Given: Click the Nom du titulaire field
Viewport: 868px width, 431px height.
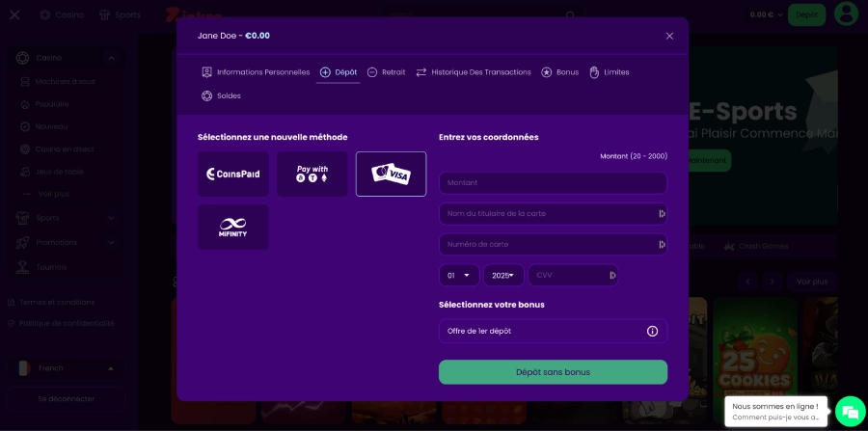Looking at the screenshot, I should pyautogui.click(x=553, y=213).
